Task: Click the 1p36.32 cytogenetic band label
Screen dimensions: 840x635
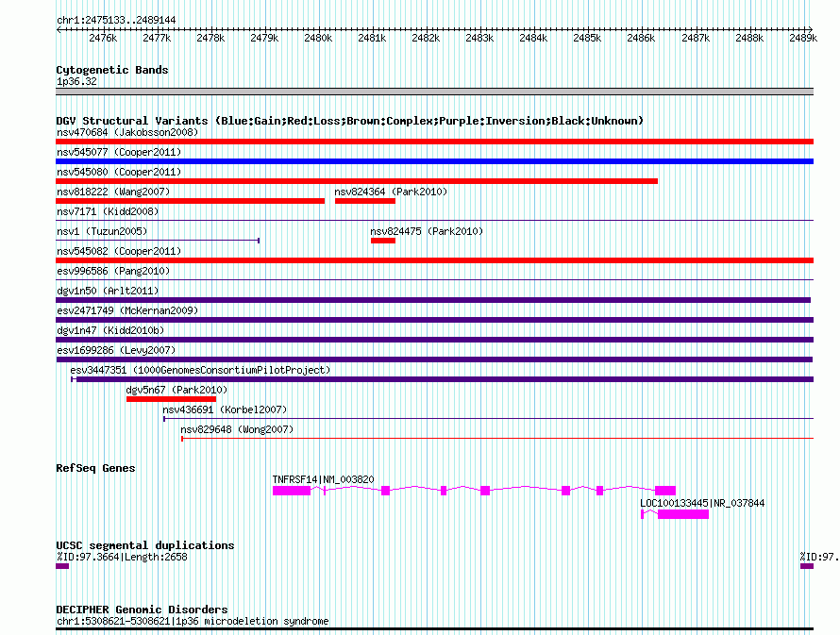Action: point(76,81)
